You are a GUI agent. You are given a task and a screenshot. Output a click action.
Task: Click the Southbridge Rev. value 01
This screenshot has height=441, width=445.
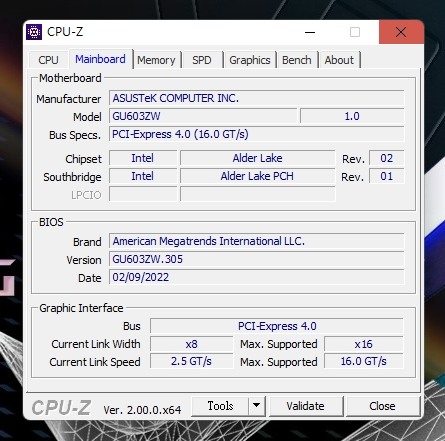click(387, 176)
